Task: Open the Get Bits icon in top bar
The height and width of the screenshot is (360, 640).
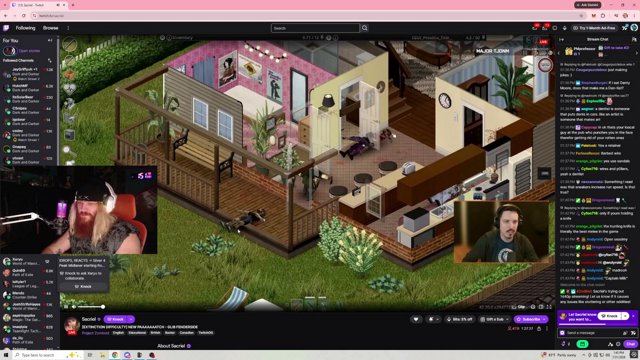Action: [564, 28]
